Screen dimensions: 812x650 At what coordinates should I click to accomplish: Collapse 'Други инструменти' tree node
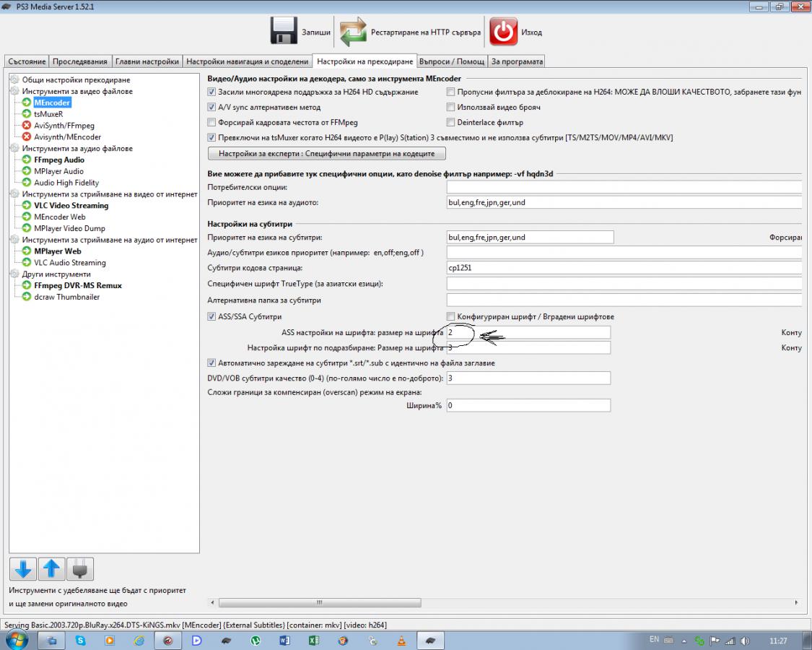14,274
